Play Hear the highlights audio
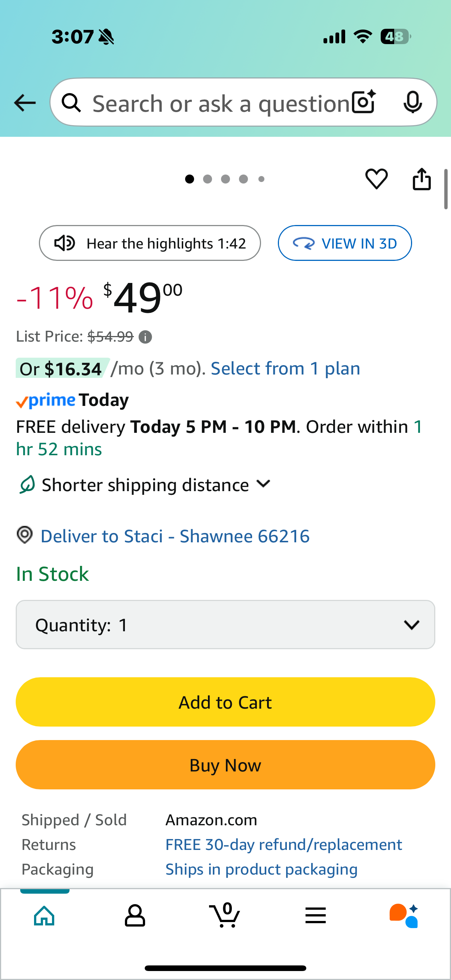 click(x=150, y=243)
